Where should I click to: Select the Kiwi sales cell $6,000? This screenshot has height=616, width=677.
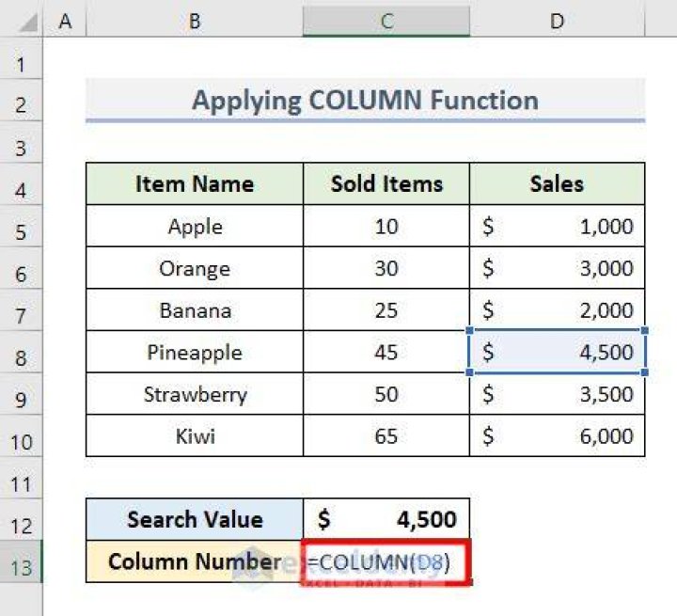[557, 435]
